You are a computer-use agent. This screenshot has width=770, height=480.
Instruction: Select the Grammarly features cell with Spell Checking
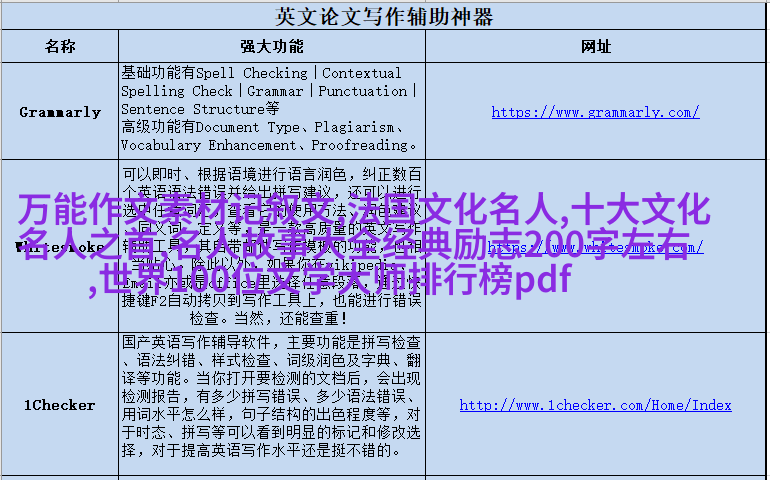click(272, 111)
